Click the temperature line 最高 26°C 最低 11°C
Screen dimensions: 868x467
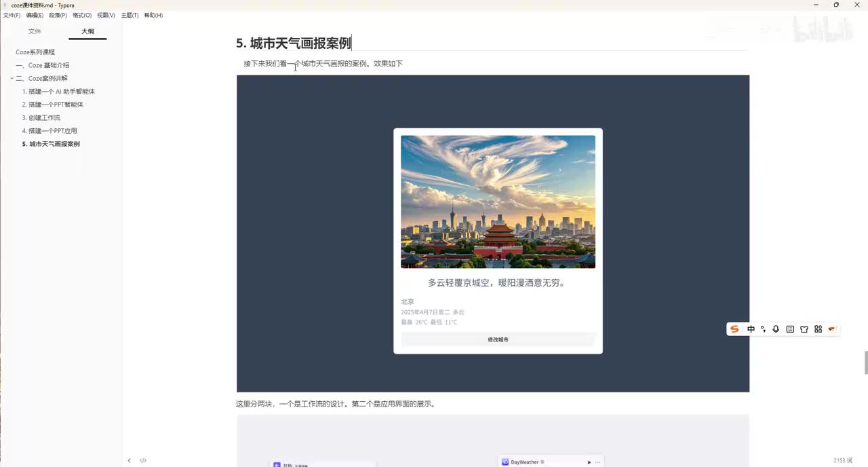point(429,322)
